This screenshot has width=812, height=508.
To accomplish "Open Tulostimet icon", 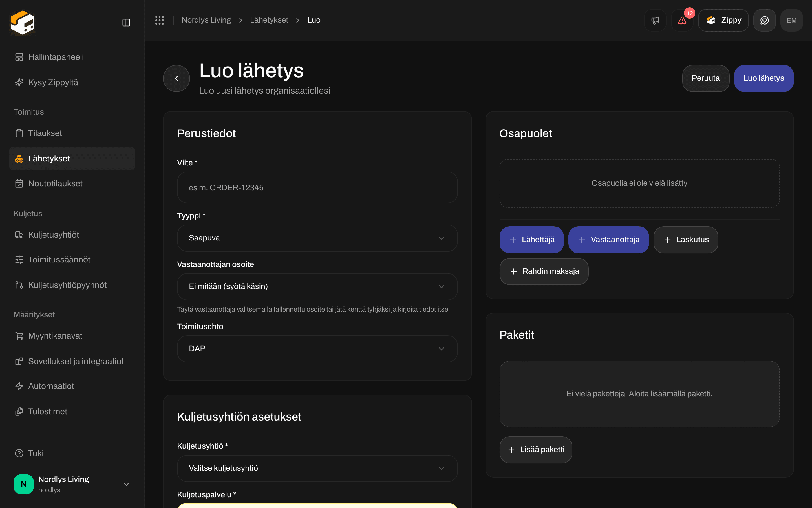I will pos(19,411).
